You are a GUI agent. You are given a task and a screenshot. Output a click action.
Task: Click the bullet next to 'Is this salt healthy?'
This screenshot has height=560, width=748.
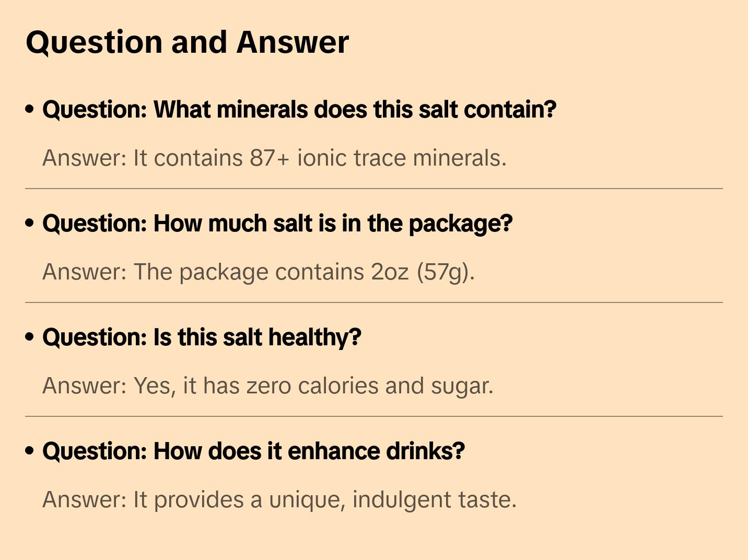click(30, 337)
